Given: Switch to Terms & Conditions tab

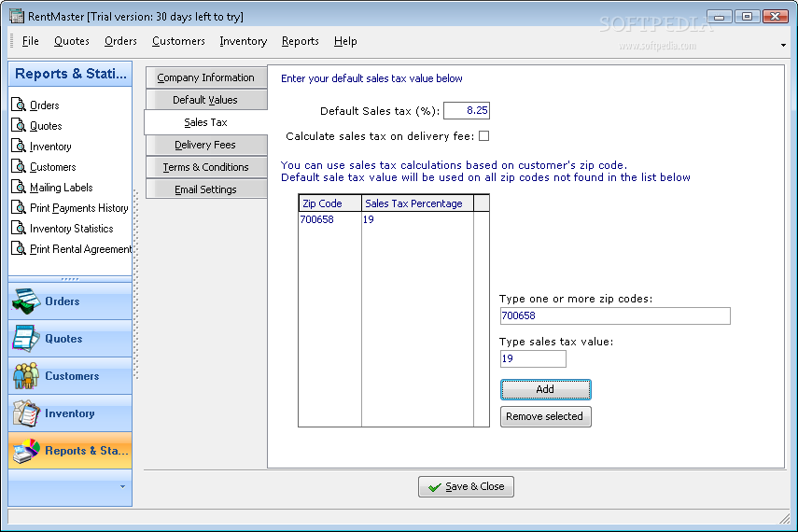Looking at the screenshot, I should 206,167.
